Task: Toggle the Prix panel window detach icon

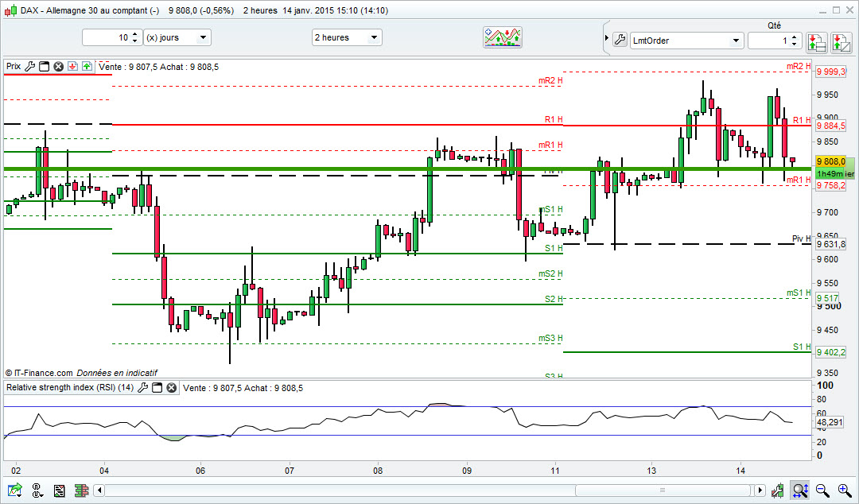Action: click(x=45, y=66)
